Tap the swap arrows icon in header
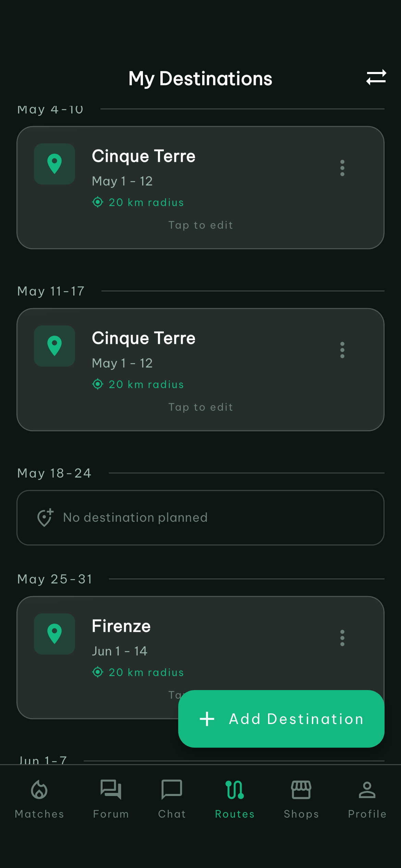 click(x=376, y=77)
